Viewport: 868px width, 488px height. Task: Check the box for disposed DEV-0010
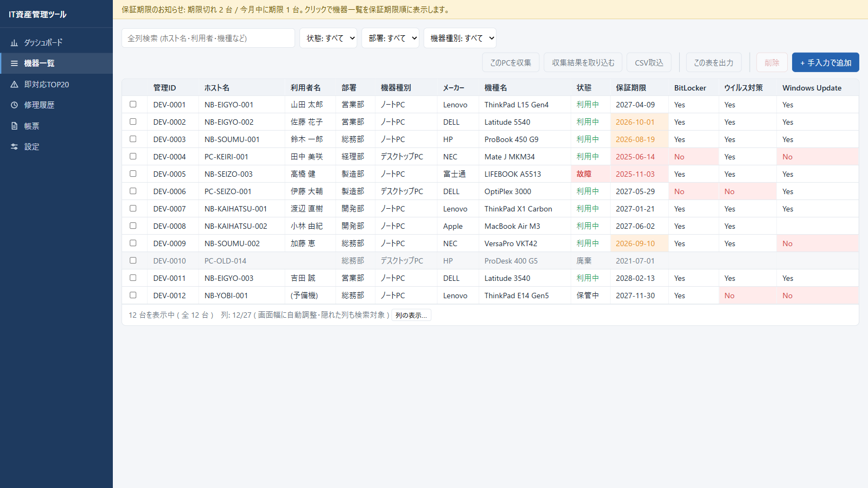(133, 260)
